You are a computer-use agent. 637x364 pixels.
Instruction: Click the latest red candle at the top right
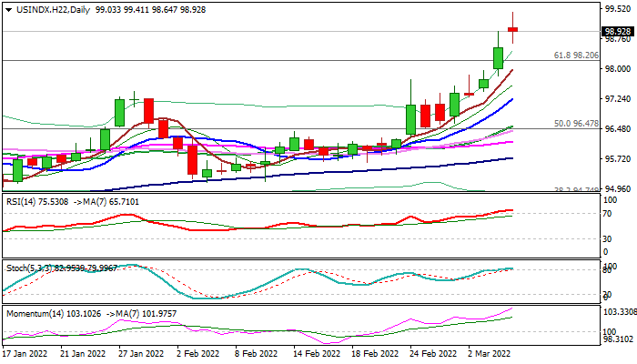(512, 29)
